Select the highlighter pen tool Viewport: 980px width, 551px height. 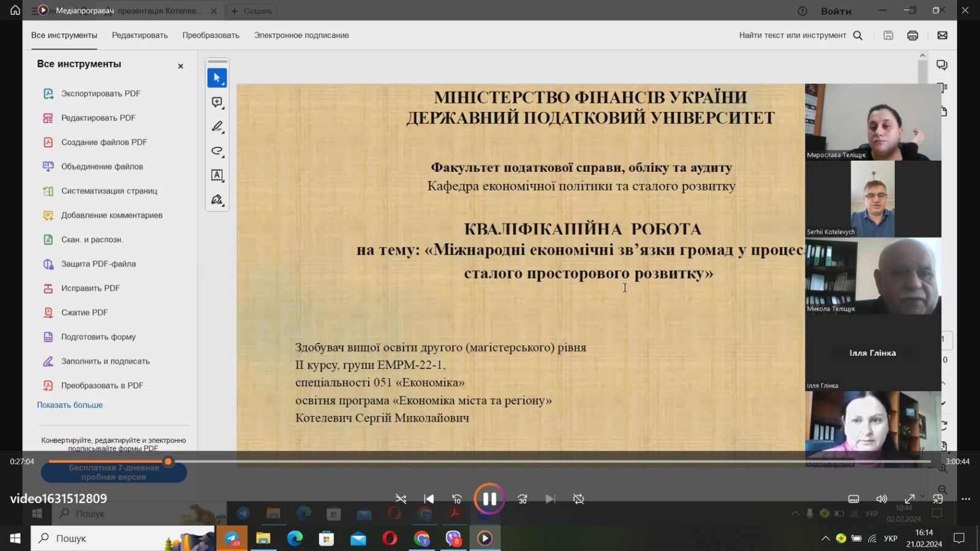217,127
